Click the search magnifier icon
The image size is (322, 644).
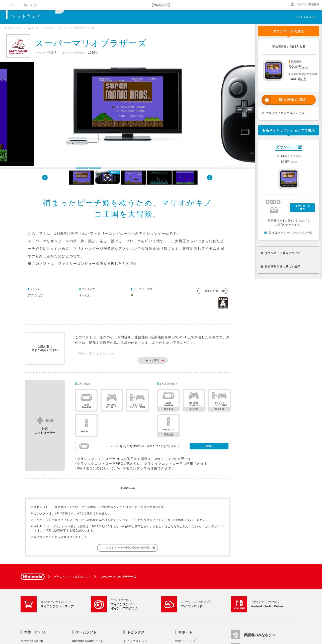pos(26,5)
